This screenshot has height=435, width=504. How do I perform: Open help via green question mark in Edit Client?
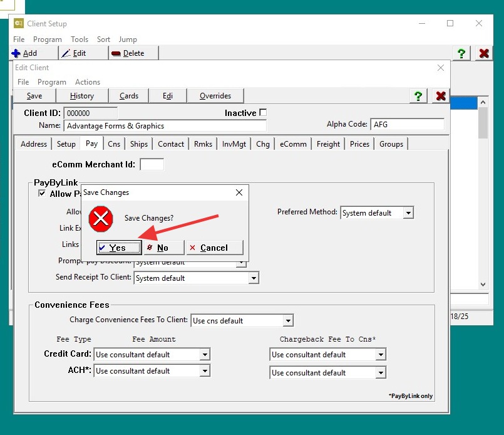[x=418, y=96]
